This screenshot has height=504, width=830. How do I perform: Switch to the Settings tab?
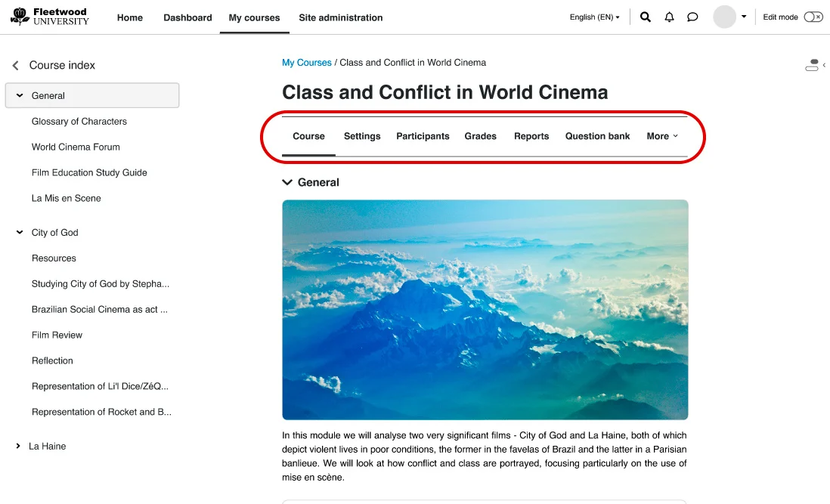[362, 136]
